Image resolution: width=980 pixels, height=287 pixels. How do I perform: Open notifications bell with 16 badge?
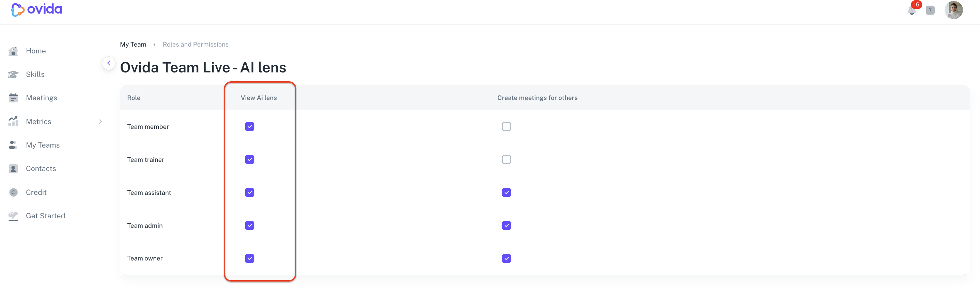click(x=912, y=10)
